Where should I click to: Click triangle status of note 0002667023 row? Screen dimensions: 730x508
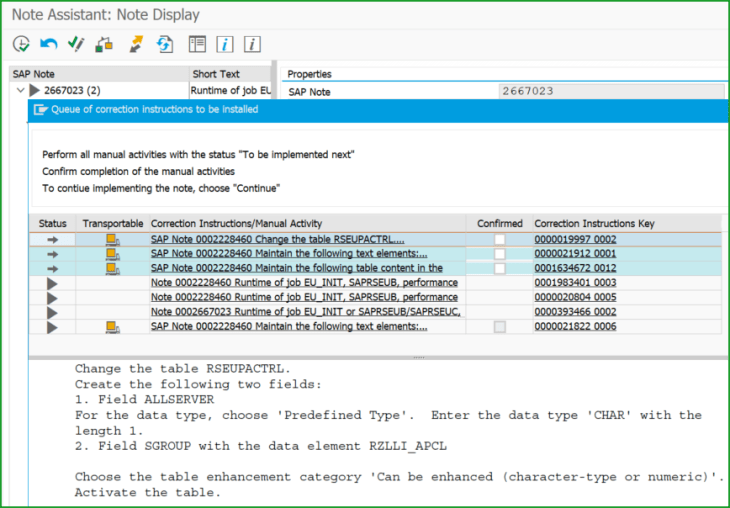tap(52, 312)
